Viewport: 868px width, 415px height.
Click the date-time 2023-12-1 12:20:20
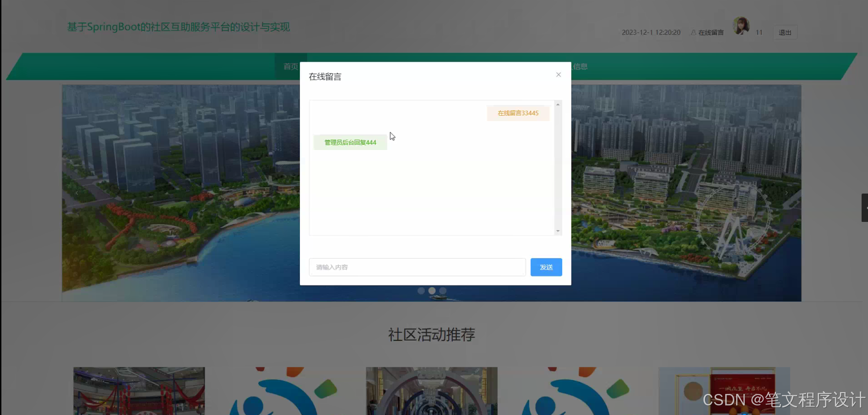tap(651, 32)
